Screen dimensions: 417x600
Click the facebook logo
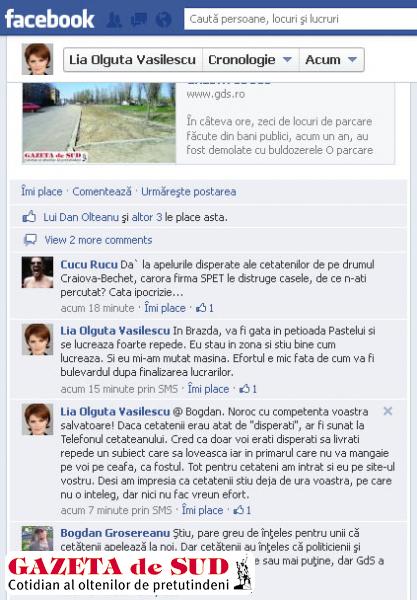pyautogui.click(x=49, y=19)
